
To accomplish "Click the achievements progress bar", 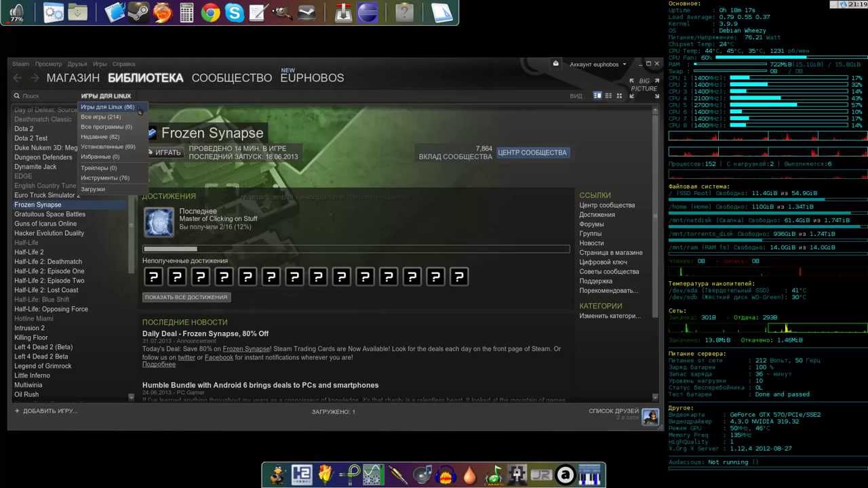I will pyautogui.click(x=356, y=249).
